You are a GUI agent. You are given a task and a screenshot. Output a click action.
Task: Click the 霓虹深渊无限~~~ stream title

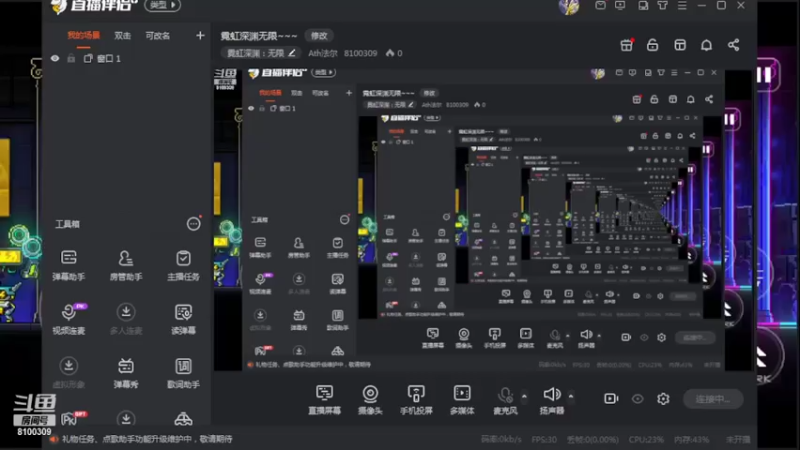point(259,36)
